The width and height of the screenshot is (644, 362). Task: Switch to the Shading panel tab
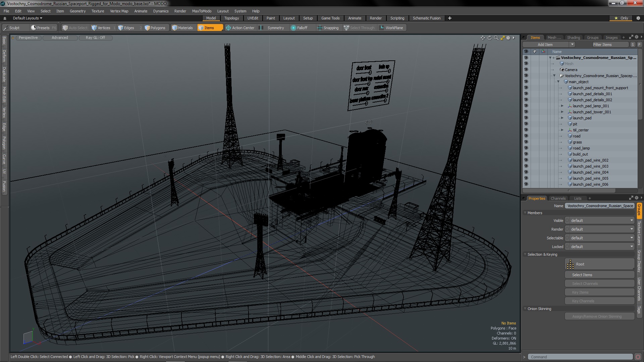click(x=573, y=38)
